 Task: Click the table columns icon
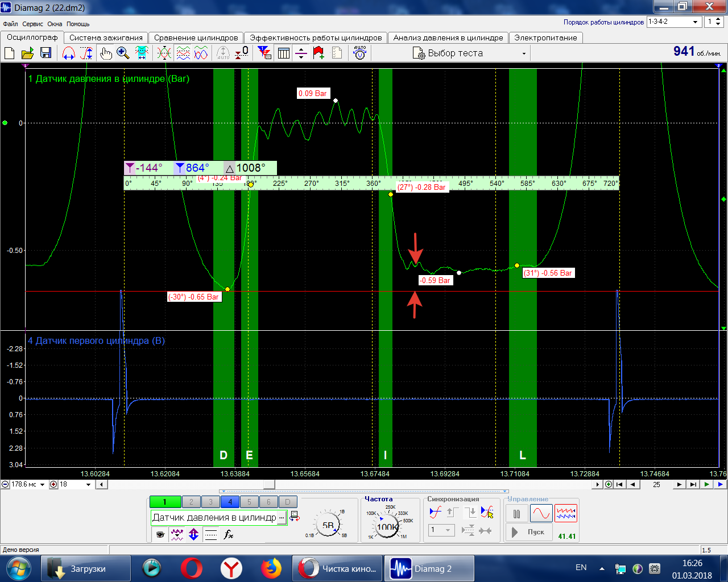[x=283, y=53]
